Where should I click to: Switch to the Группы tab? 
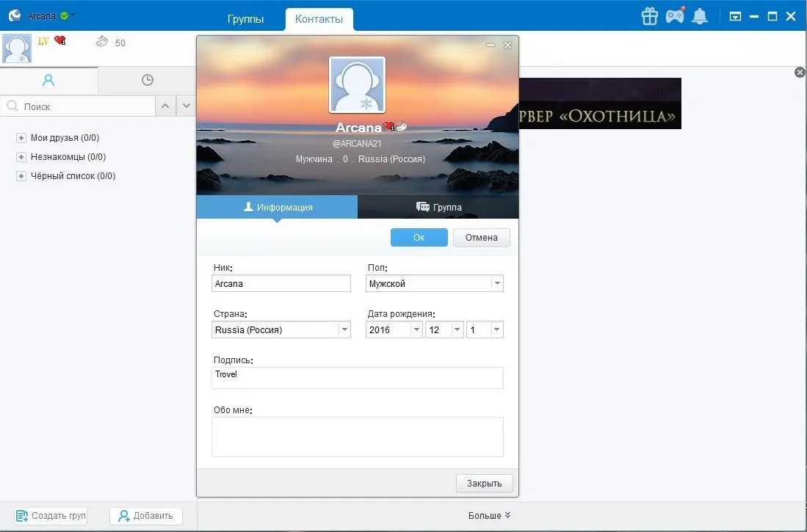(245, 19)
